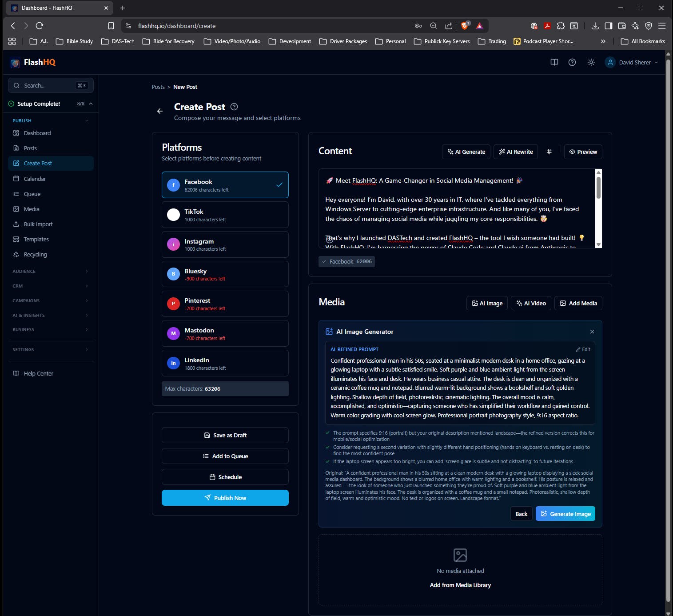The height and width of the screenshot is (616, 673).
Task: Click the AI Rewrite button
Action: pyautogui.click(x=516, y=152)
